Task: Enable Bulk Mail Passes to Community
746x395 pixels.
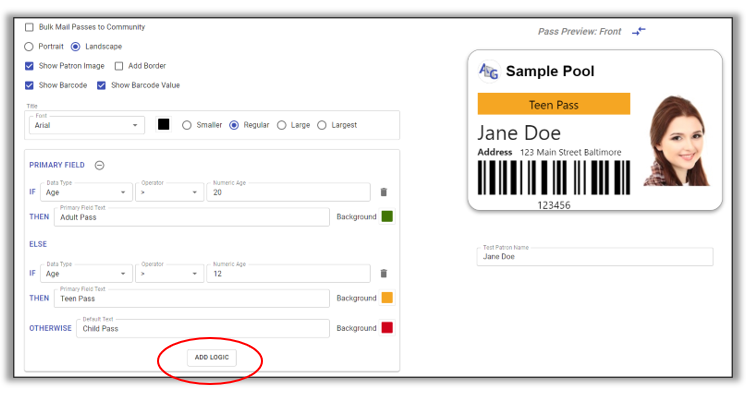Action: click(x=29, y=27)
